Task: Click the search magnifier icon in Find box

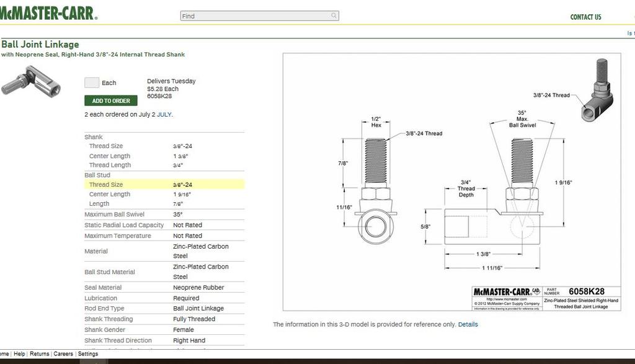Action: click(x=334, y=16)
